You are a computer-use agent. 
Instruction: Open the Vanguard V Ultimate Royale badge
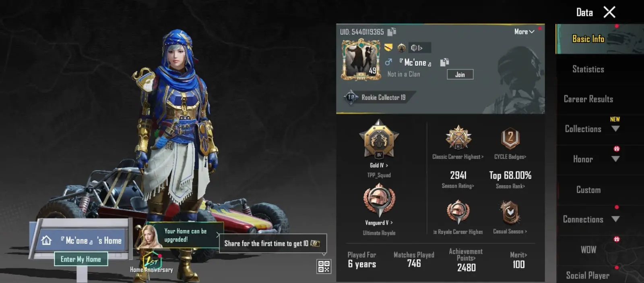tap(379, 200)
